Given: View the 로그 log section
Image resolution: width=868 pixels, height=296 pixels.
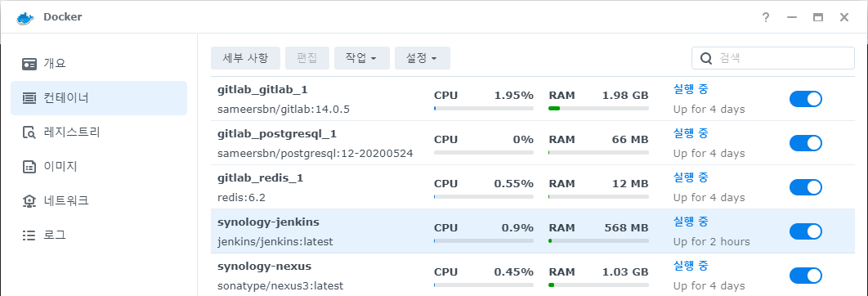Looking at the screenshot, I should tap(99, 235).
